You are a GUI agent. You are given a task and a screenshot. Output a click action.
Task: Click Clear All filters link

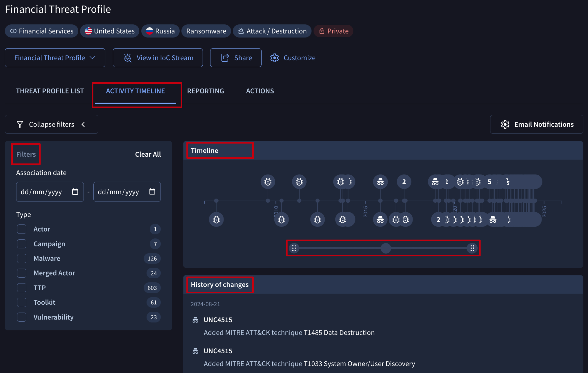click(148, 154)
